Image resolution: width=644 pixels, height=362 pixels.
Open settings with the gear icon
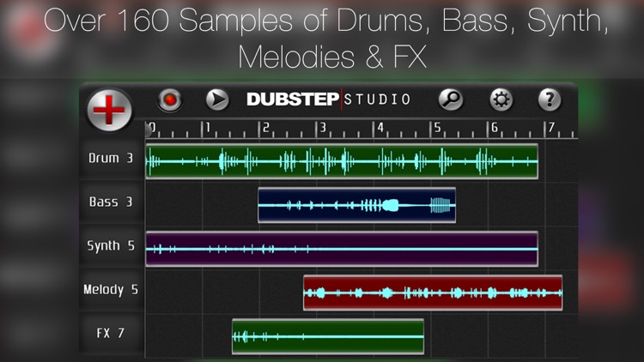coord(501,100)
